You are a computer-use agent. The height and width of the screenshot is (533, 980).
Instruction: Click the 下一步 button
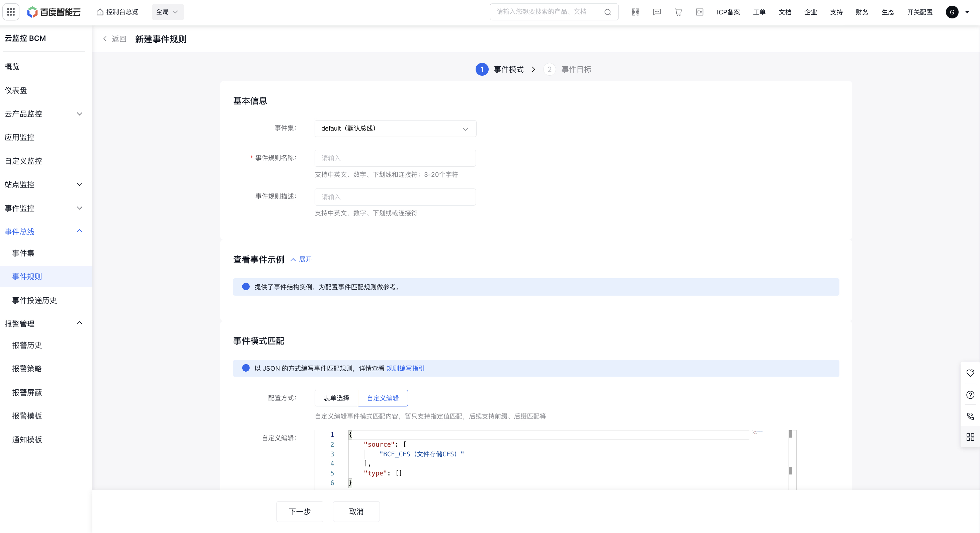tap(300, 511)
